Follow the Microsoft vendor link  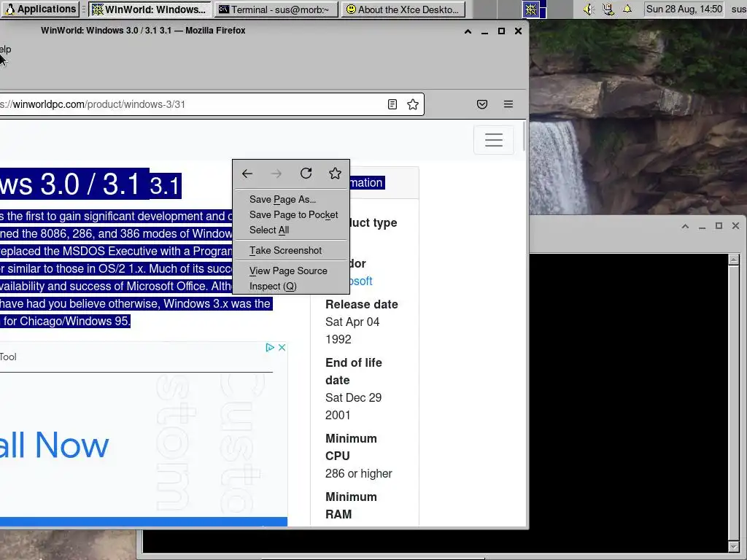point(360,281)
